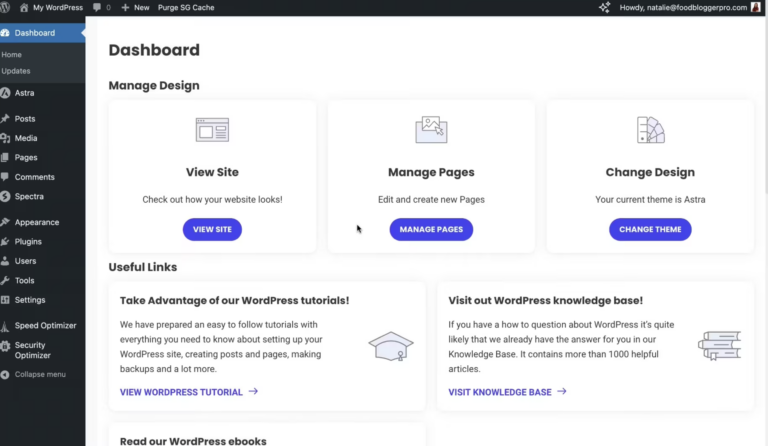The image size is (768, 446).
Task: Open the comments bubble in admin bar
Action: click(97, 7)
